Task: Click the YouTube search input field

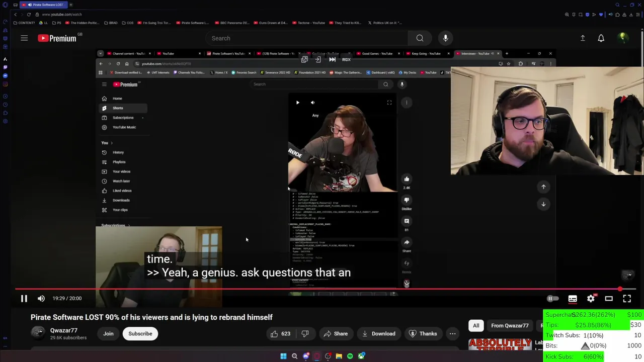Action: point(307,38)
